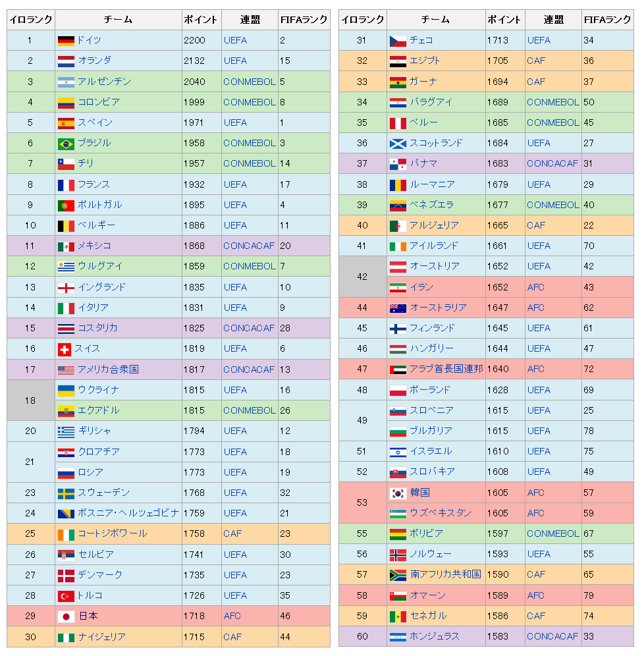The height and width of the screenshot is (656, 644).
Task: Click the Netherlands flag beside オランダ
Action: tap(66, 61)
